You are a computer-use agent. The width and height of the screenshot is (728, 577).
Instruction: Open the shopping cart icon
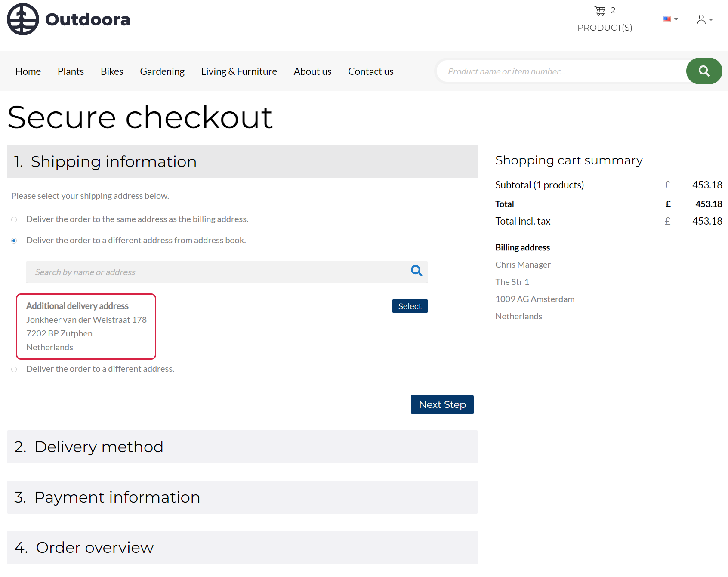coord(600,11)
